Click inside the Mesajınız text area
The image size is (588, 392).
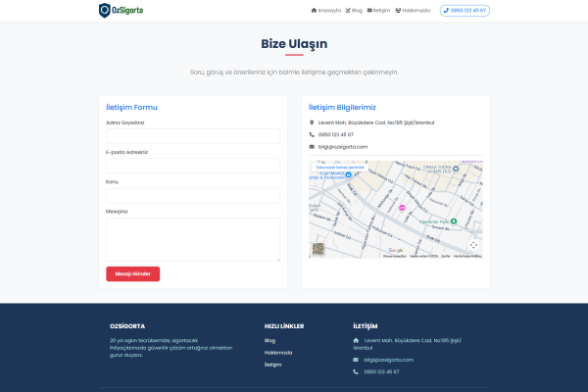click(x=193, y=239)
